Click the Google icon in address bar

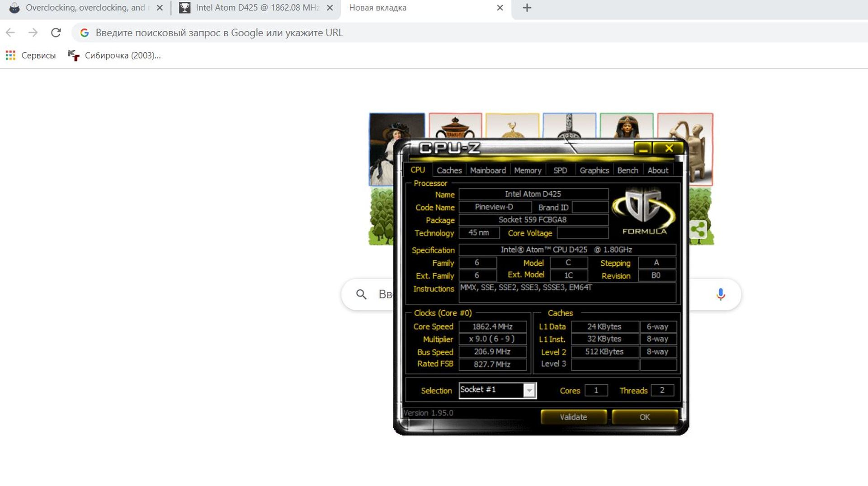pos(85,33)
